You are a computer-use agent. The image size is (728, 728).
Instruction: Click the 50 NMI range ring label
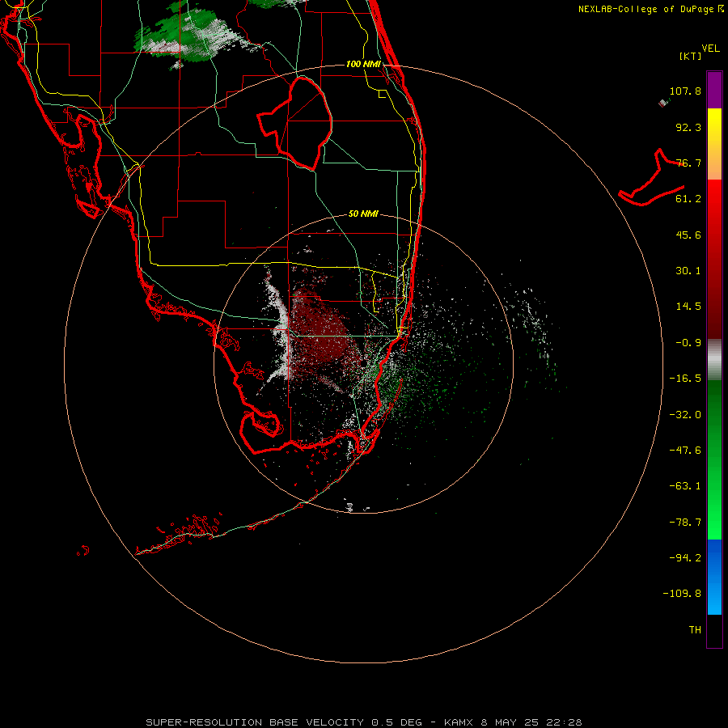[x=363, y=214]
